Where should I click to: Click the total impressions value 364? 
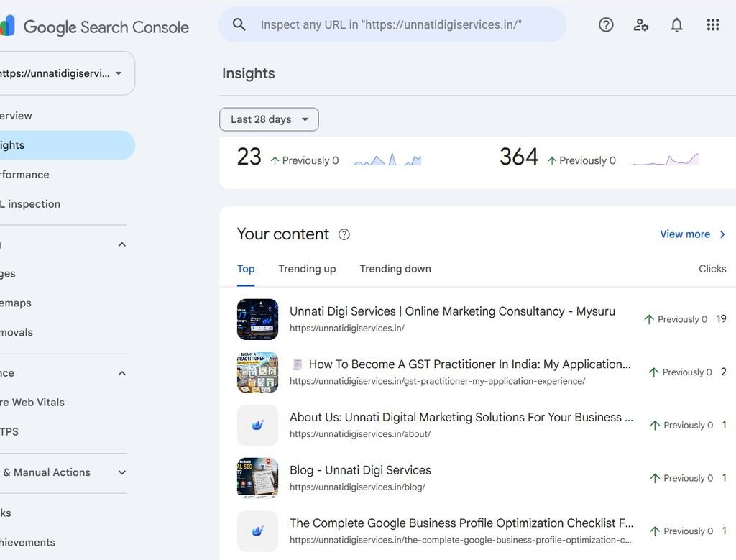519,157
